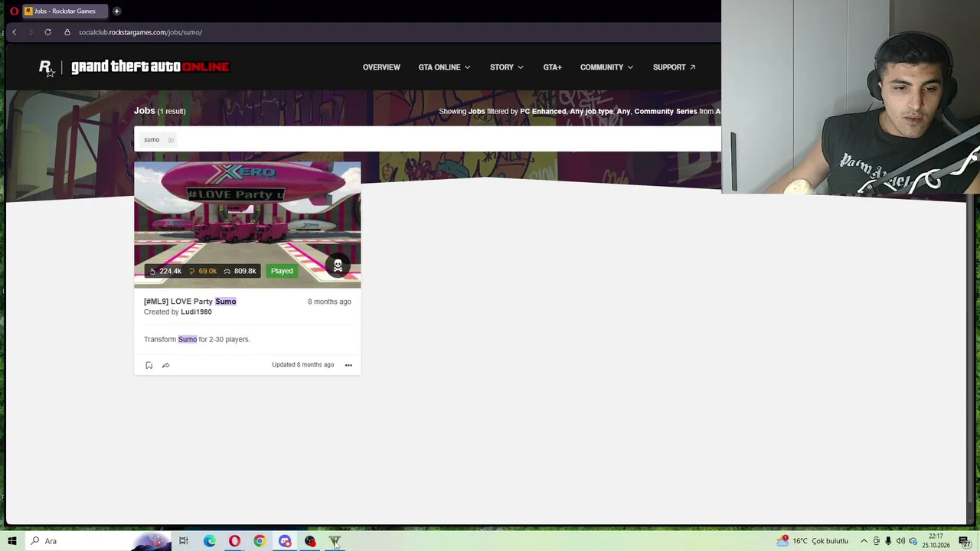Click the microphone tray icon
This screenshot has height=551, width=980.
(888, 541)
